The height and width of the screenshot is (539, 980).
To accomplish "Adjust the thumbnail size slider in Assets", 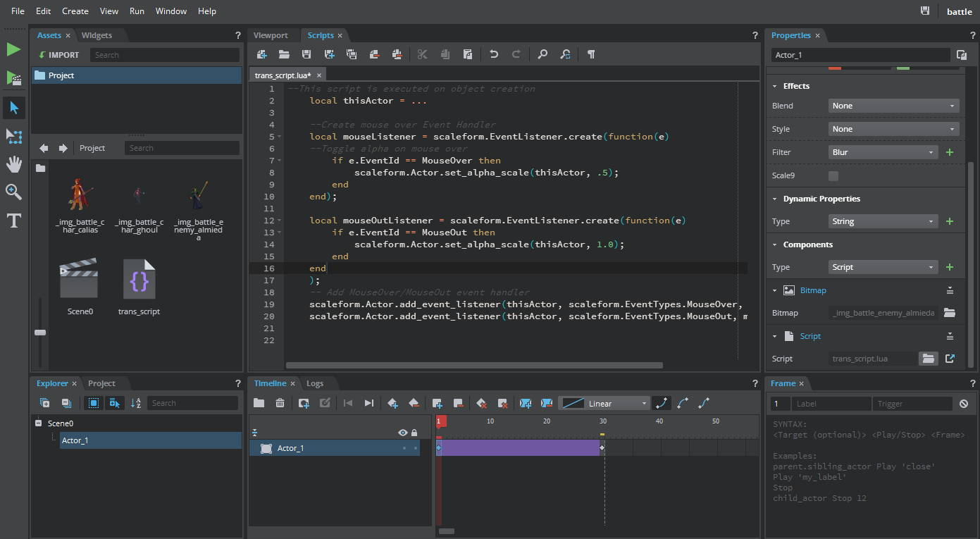I will tap(40, 332).
